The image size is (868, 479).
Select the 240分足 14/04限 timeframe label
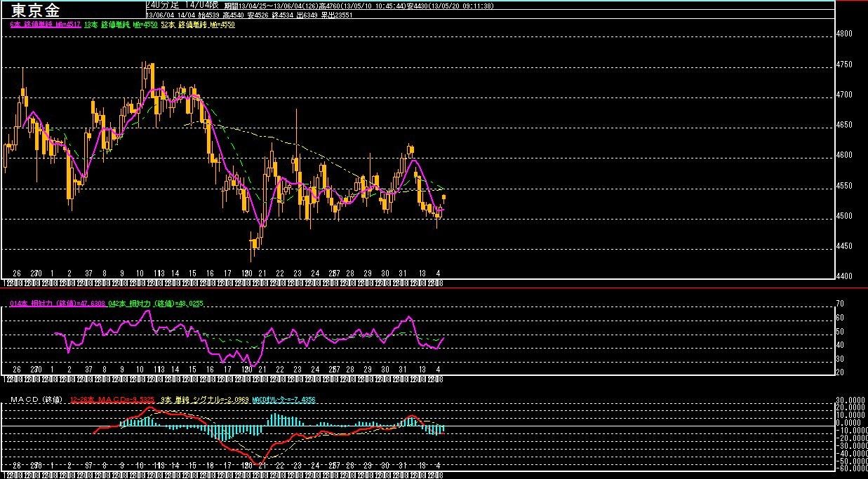182,5
